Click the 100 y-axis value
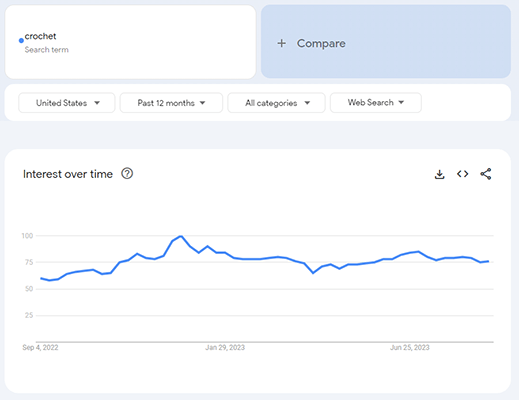 click(x=27, y=236)
